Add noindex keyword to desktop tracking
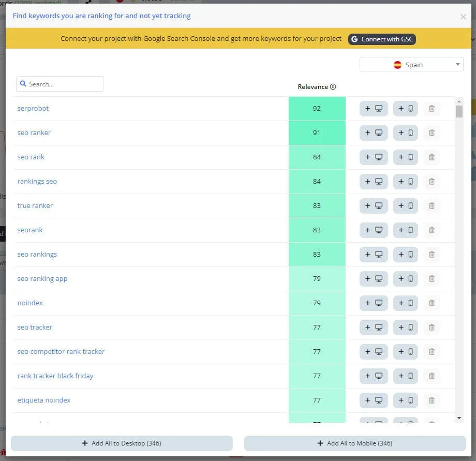Viewport: 476px width, 461px height. 374,303
